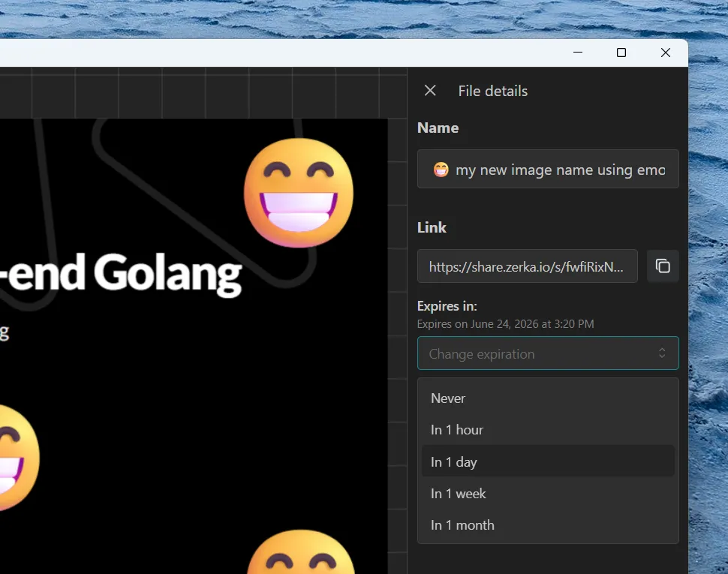Viewport: 728px width, 574px height.
Task: Maximize the application window
Action: coord(621,53)
